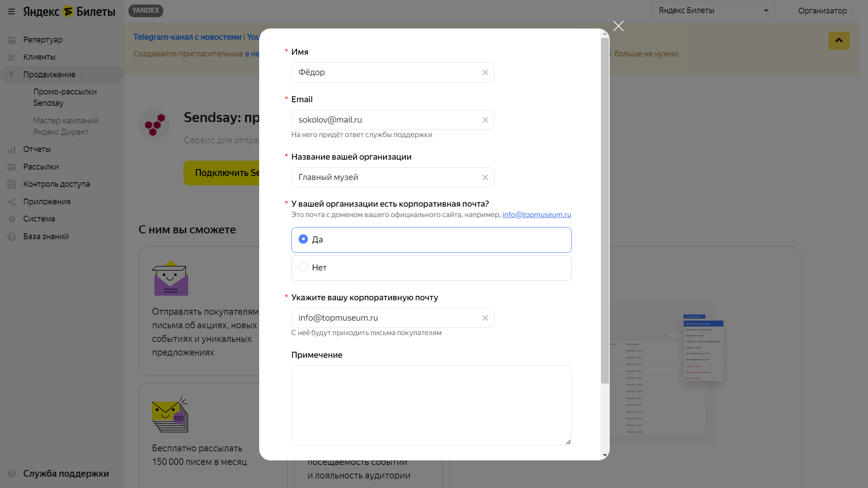Click the Репертуар calendar icon in sidebar
Image resolution: width=868 pixels, height=488 pixels.
(12, 40)
